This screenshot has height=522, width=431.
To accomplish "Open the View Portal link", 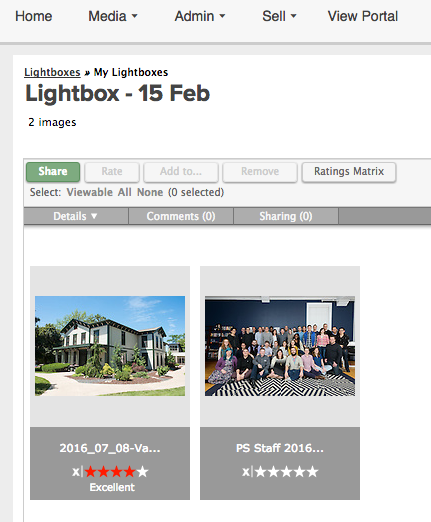I will (363, 16).
